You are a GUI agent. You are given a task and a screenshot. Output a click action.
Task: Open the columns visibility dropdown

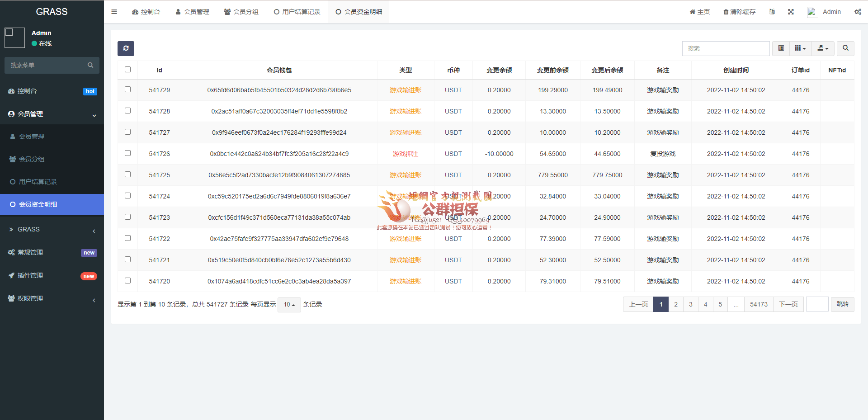point(800,48)
